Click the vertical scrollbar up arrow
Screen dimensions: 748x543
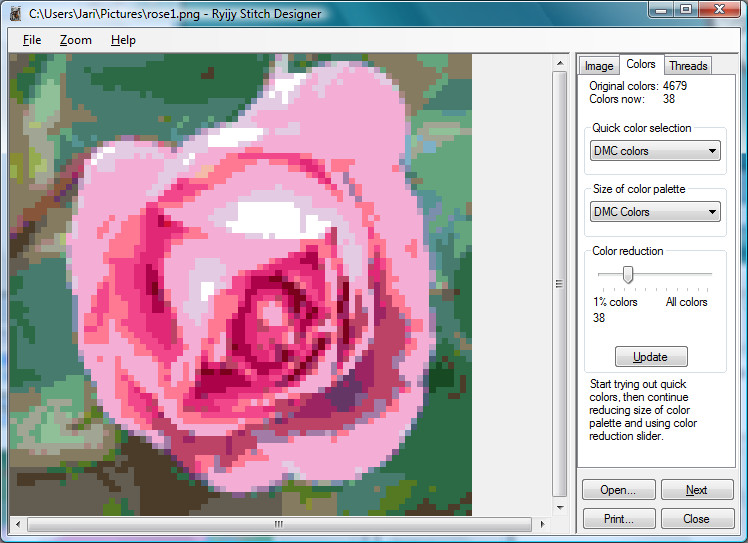point(560,63)
